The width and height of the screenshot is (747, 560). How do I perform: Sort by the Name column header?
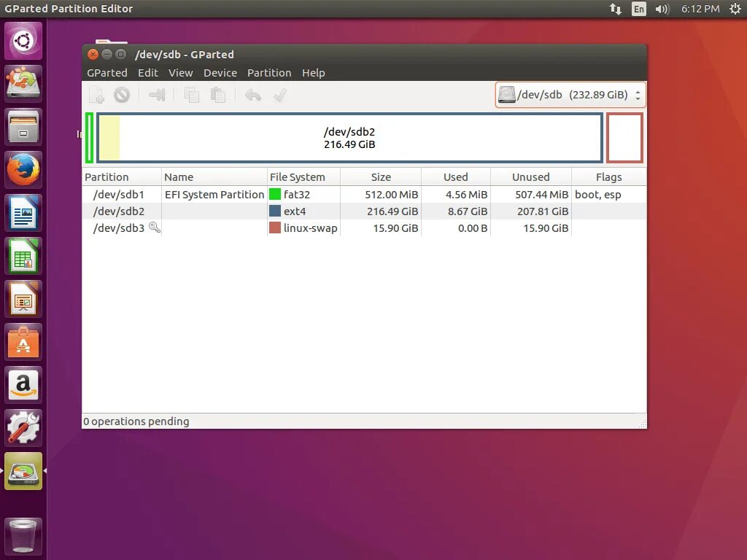tap(214, 177)
